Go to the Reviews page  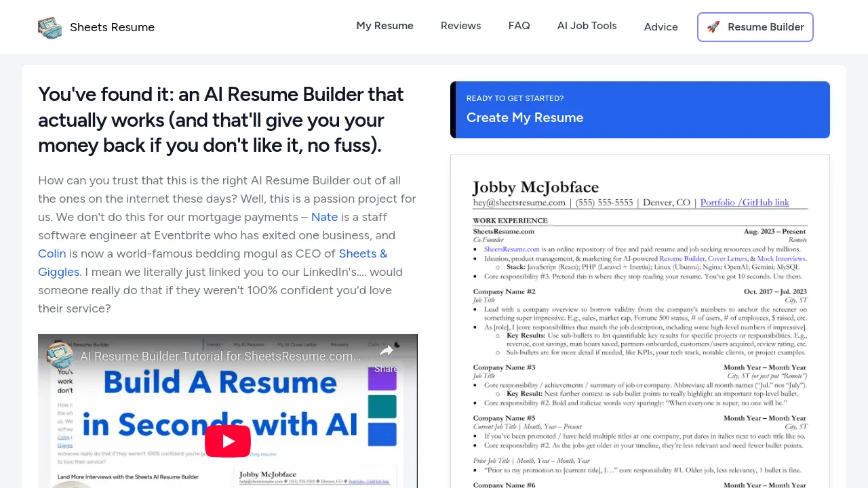[x=460, y=26]
